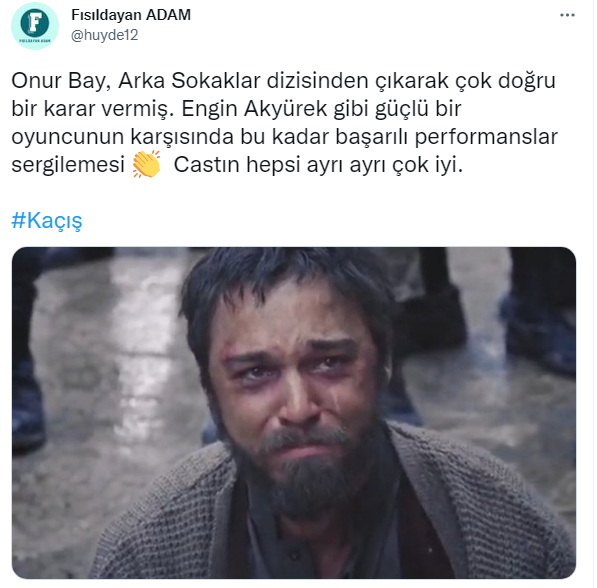The height and width of the screenshot is (588, 597).
Task: Click the tweet text starting "Onur Bay"
Action: coord(284,122)
